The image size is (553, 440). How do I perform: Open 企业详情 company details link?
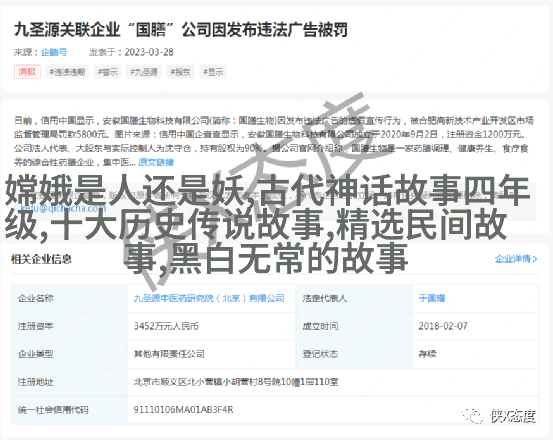516,259
